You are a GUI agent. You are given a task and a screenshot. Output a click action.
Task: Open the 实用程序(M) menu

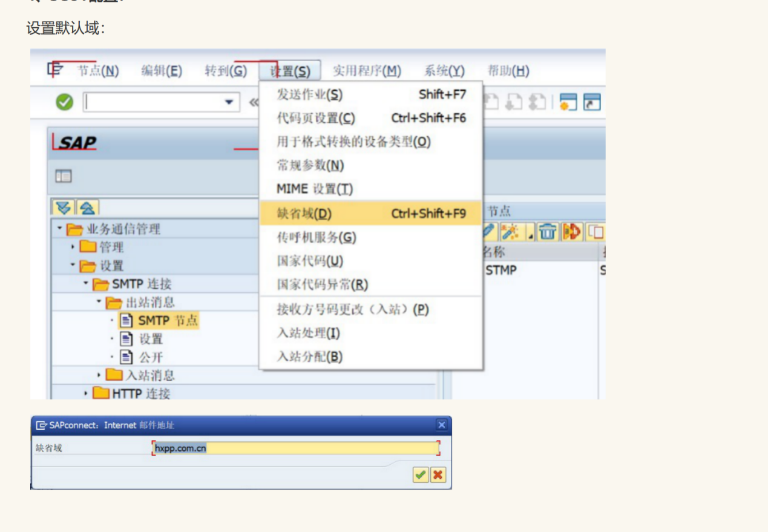(x=367, y=71)
